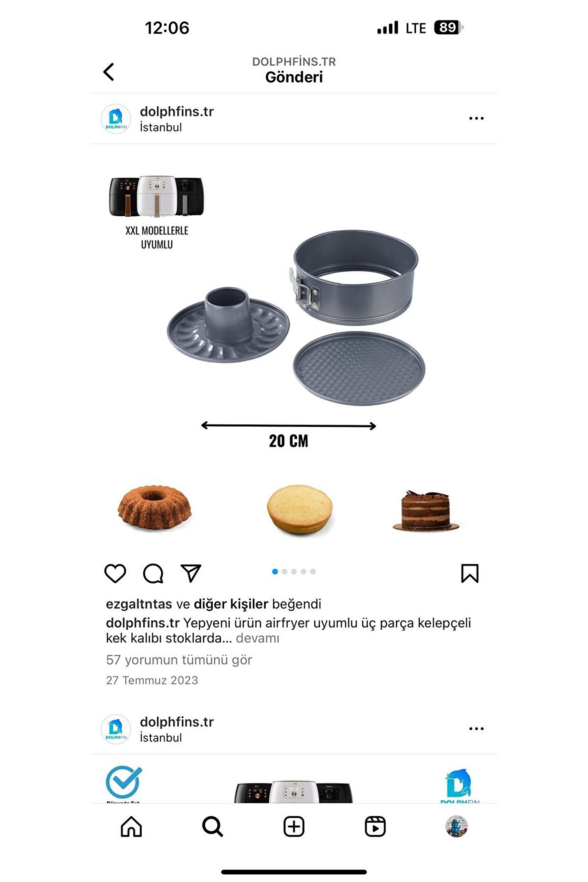Save the post with the bookmark icon
The height and width of the screenshot is (882, 588).
click(x=470, y=573)
